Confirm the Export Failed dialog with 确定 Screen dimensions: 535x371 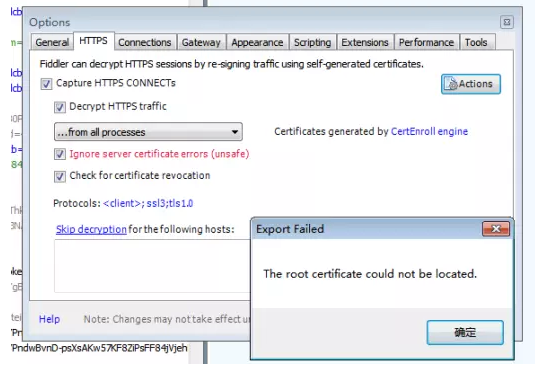click(x=465, y=332)
